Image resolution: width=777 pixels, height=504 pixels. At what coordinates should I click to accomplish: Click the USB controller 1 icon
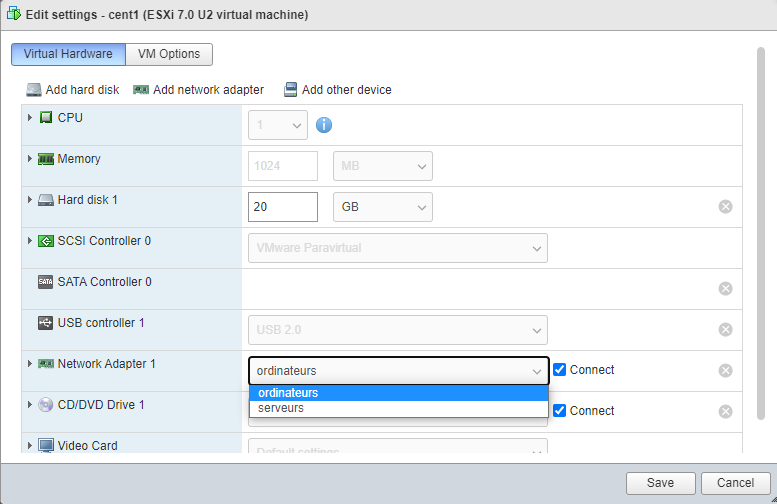point(46,323)
